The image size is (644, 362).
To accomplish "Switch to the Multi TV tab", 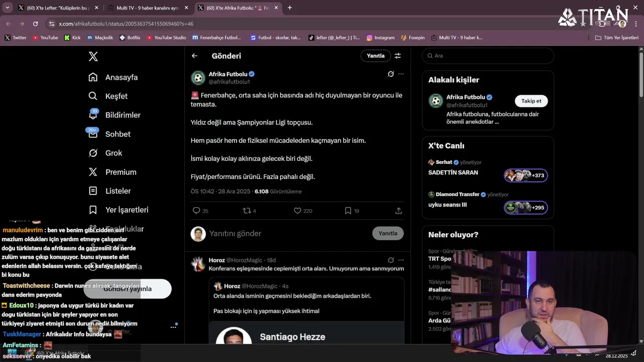I will pos(148,8).
